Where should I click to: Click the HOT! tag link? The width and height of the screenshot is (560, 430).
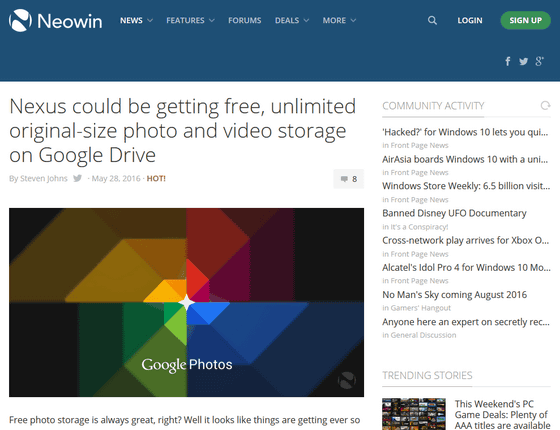(156, 178)
